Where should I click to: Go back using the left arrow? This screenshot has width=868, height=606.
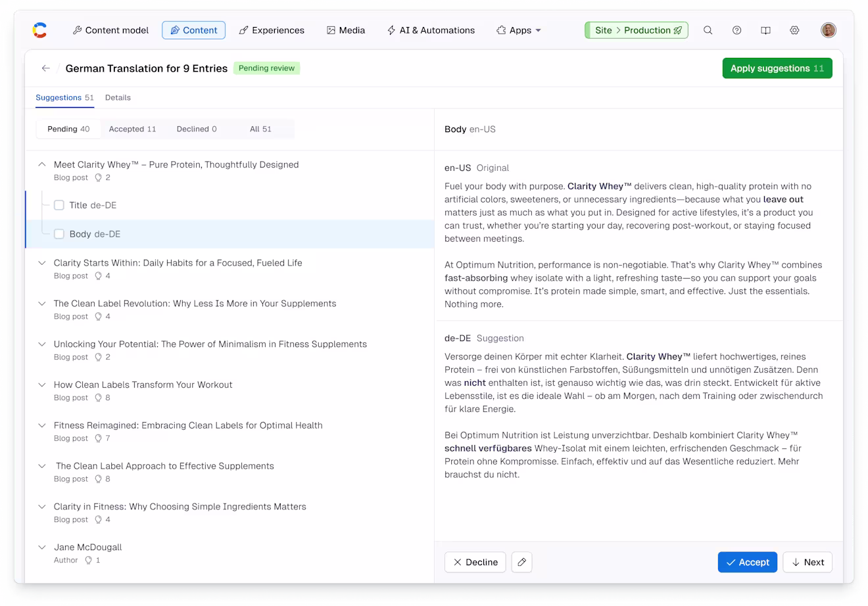(45, 68)
